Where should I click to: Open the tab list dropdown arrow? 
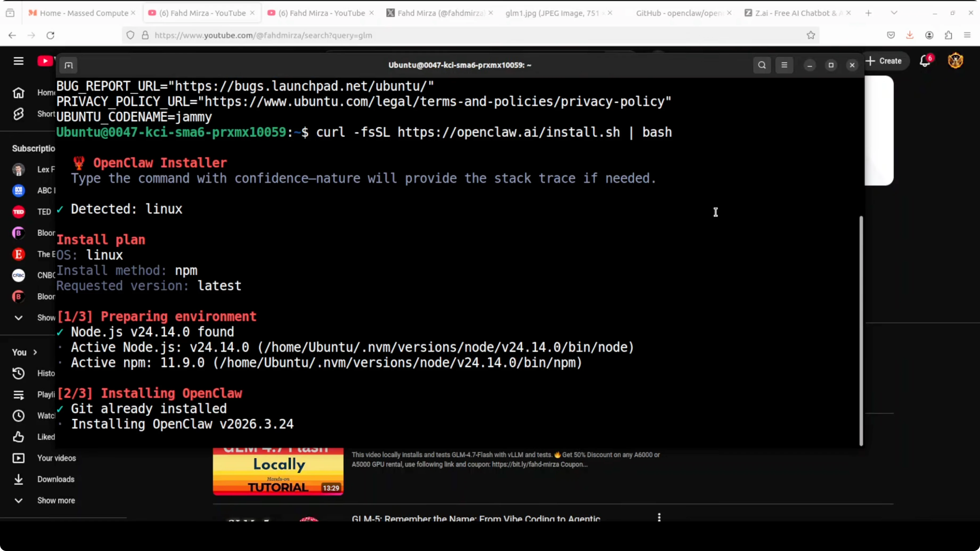894,13
